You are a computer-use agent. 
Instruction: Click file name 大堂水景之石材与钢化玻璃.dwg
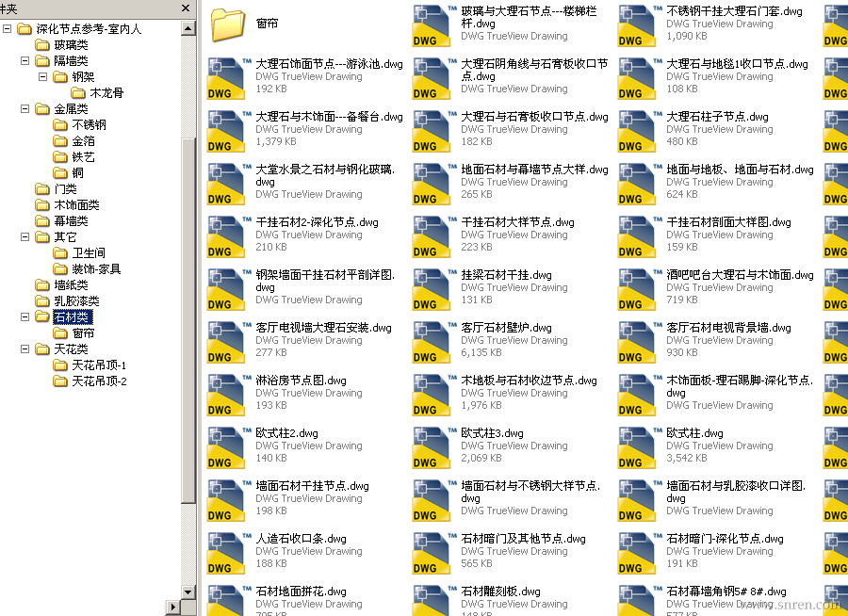pos(326,176)
